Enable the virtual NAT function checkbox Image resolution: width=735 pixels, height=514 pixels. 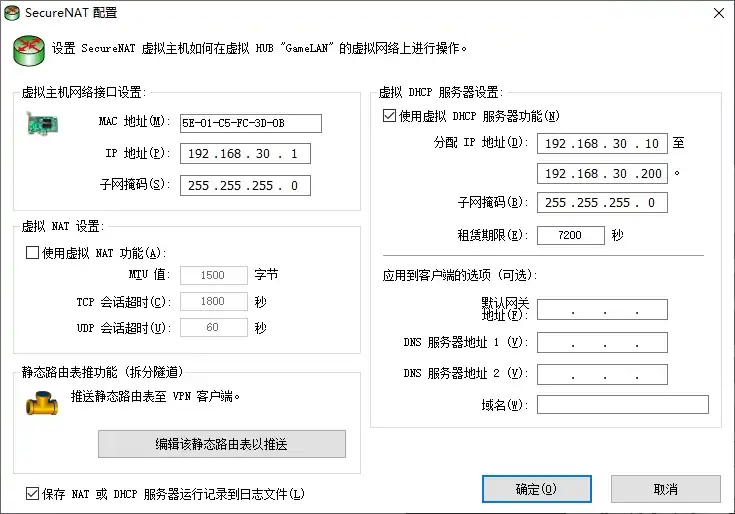(32, 253)
